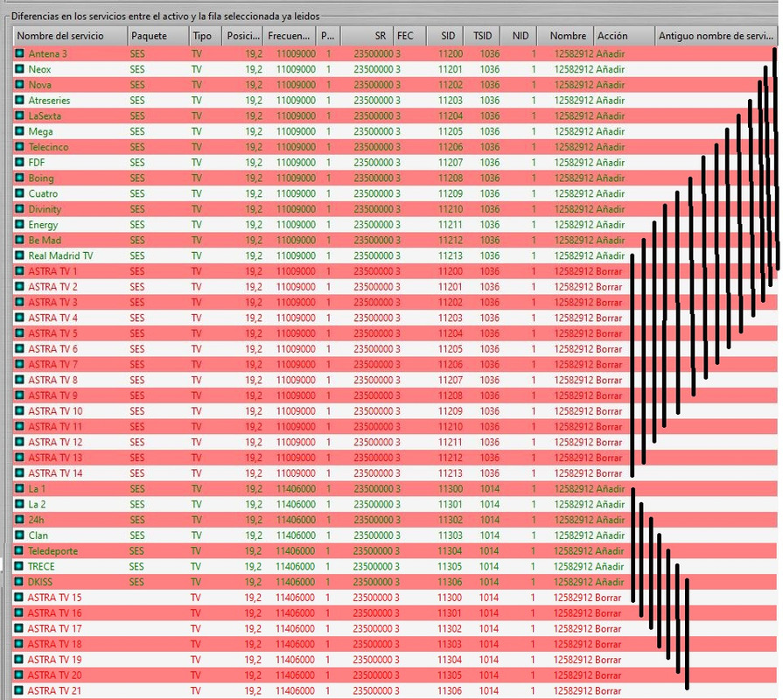The height and width of the screenshot is (700, 783).
Task: Select the Antena 3 service name
Action: point(47,53)
